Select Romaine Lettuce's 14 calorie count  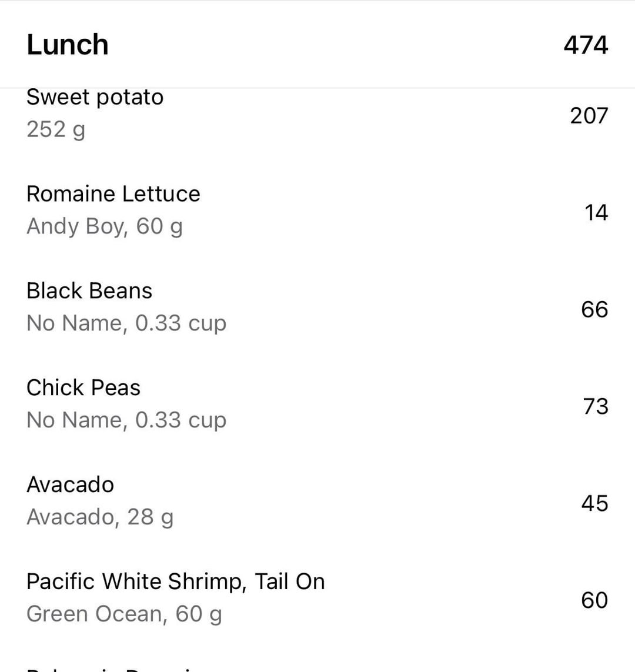596,212
